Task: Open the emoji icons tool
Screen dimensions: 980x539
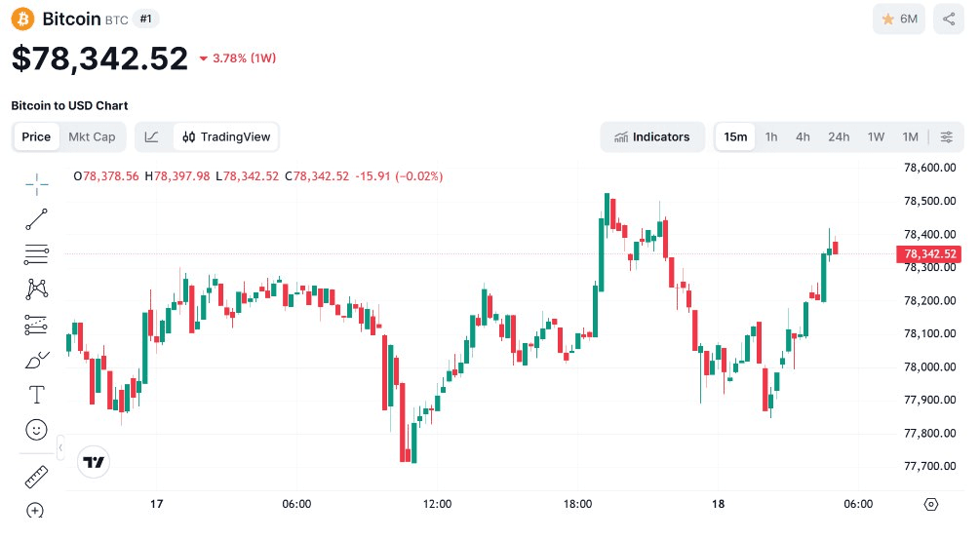Action: point(36,430)
